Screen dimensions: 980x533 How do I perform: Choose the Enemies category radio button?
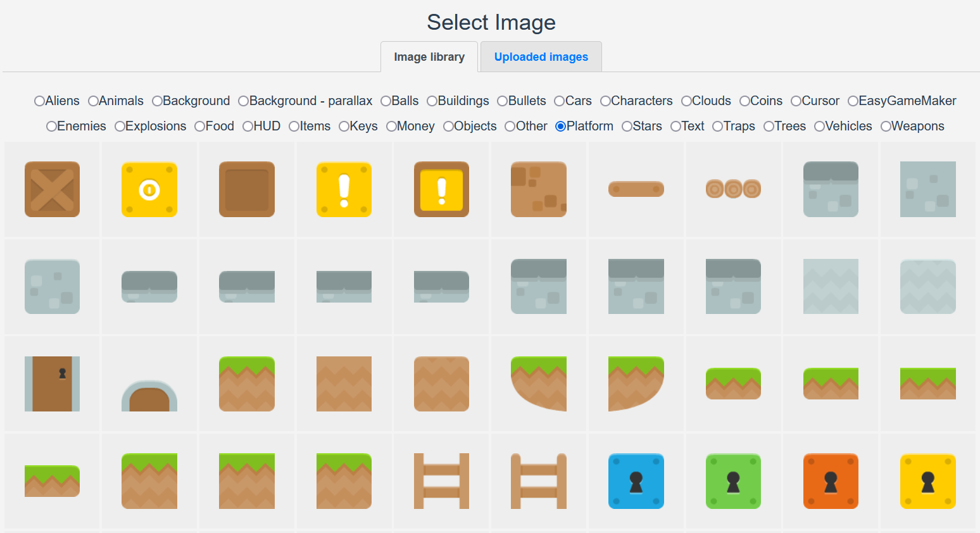[x=52, y=127]
